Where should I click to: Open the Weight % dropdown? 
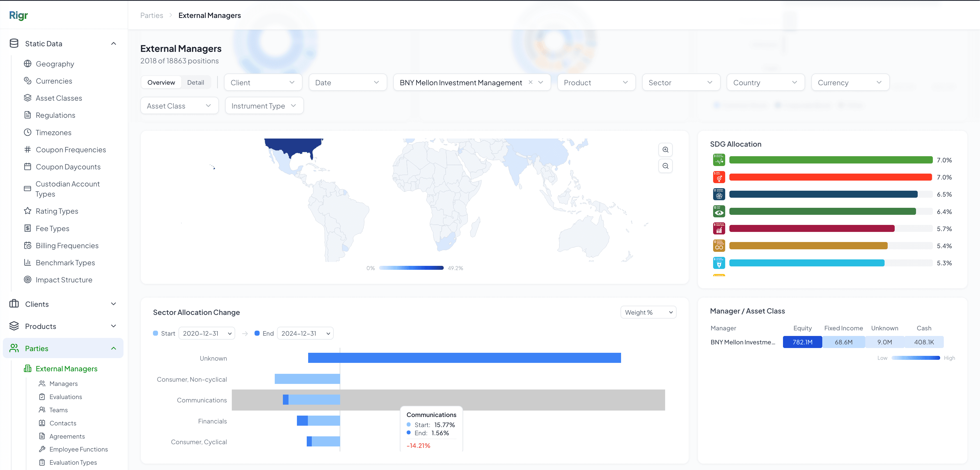[x=648, y=312]
